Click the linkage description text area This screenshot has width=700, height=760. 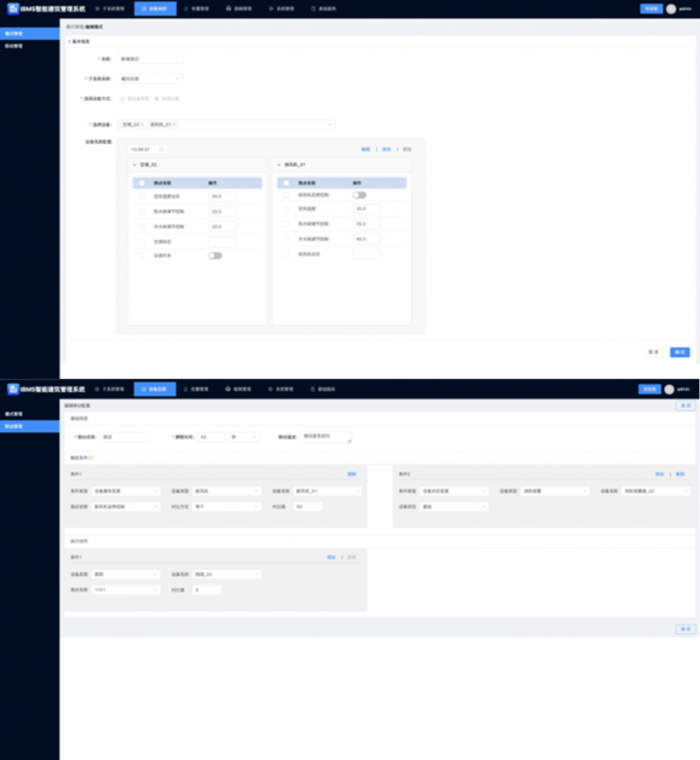(325, 437)
